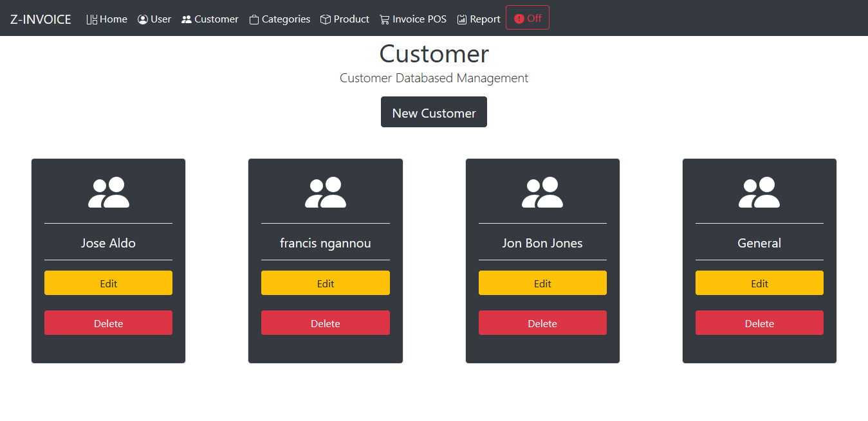
Task: Click the Z-INVOICE brand logo
Action: [x=41, y=19]
